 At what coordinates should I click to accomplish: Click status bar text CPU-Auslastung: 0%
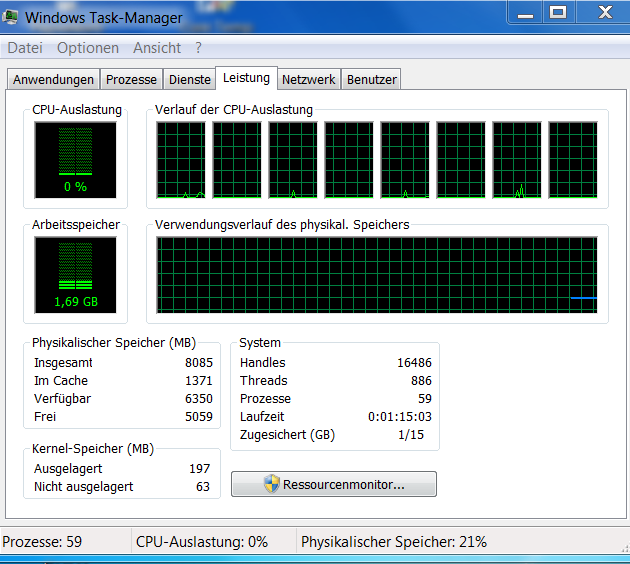tap(202, 542)
